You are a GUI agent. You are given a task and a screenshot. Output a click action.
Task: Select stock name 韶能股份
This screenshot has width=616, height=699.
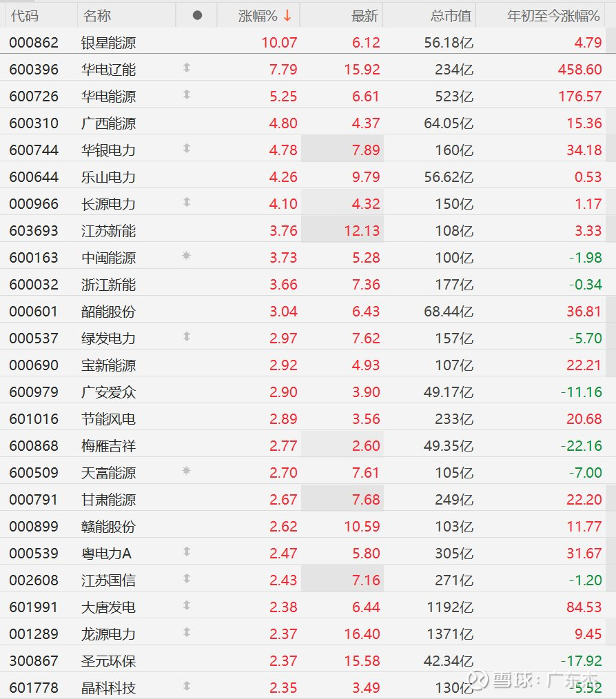(108, 312)
